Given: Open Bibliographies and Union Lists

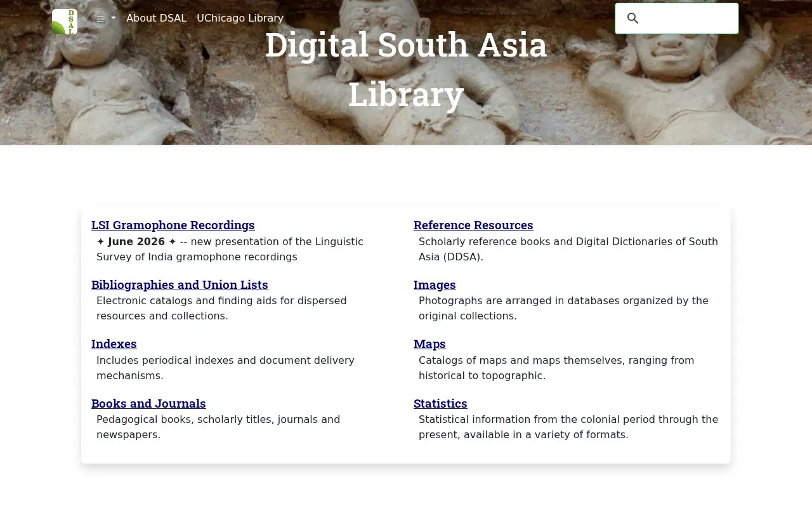Looking at the screenshot, I should [x=180, y=285].
